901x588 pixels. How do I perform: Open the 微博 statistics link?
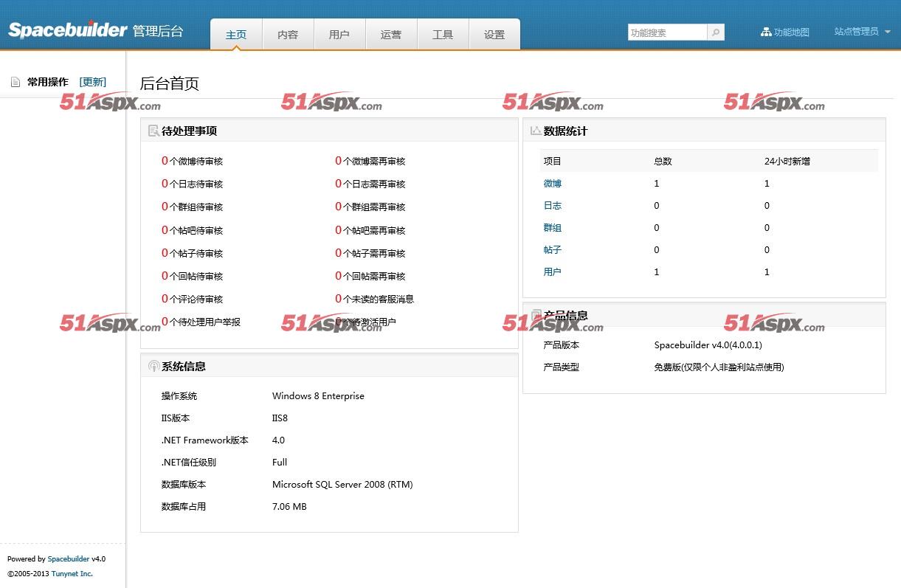pyautogui.click(x=552, y=184)
